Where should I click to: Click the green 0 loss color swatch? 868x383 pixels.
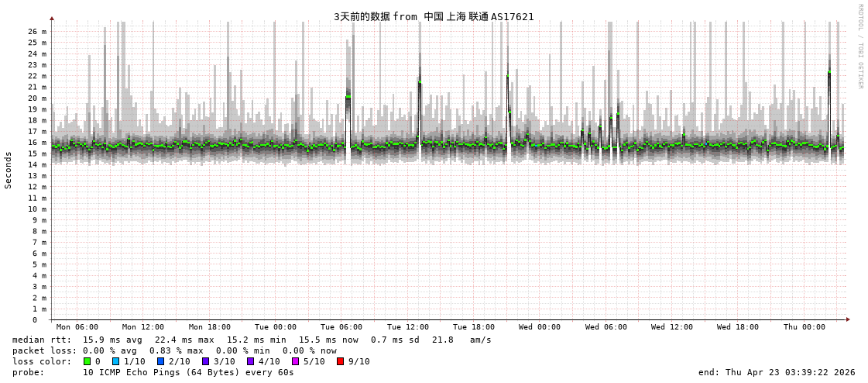[x=87, y=361]
